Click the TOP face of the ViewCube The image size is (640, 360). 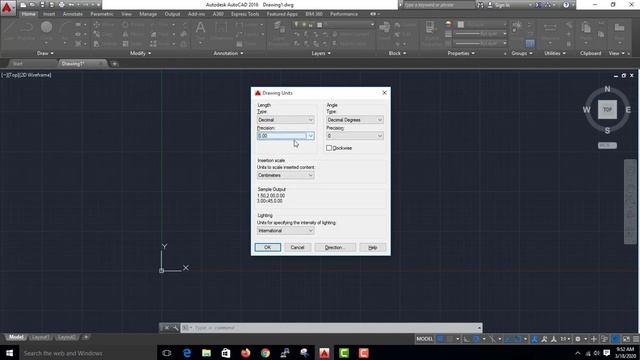(x=607, y=109)
